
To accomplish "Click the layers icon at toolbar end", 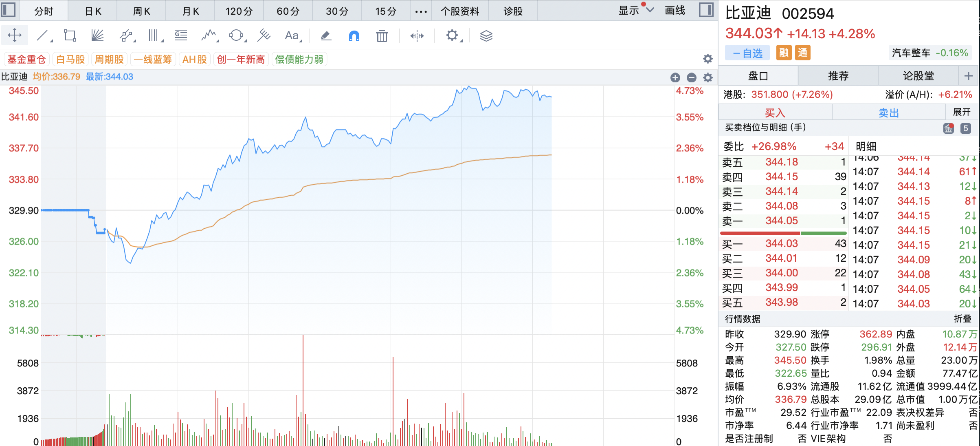I will coord(486,36).
